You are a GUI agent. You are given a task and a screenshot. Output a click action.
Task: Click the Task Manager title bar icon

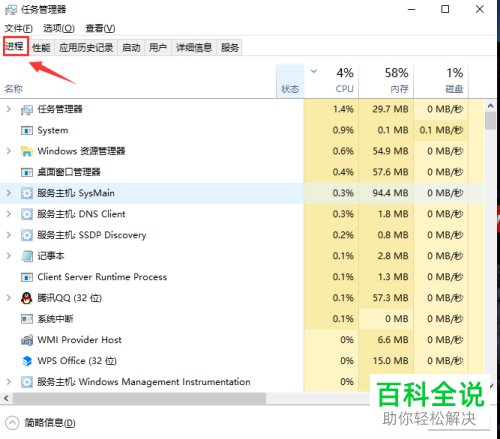coord(10,10)
